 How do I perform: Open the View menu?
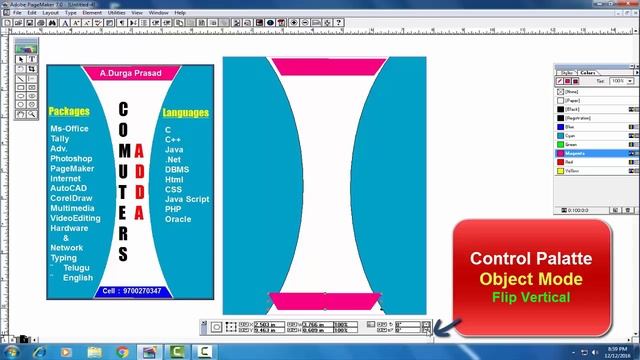(137, 13)
